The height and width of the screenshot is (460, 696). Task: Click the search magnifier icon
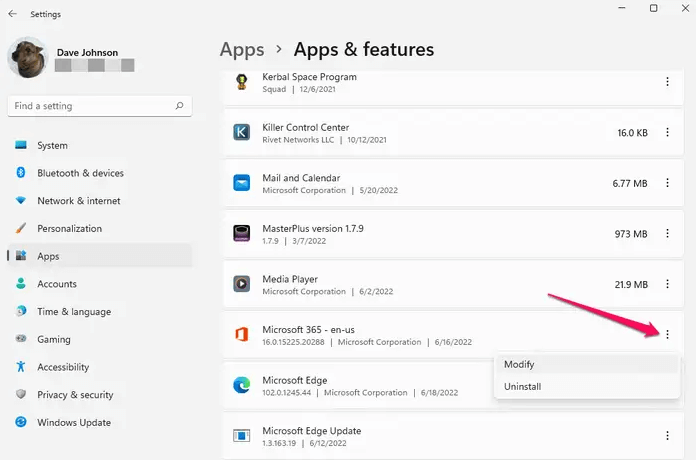point(179,106)
